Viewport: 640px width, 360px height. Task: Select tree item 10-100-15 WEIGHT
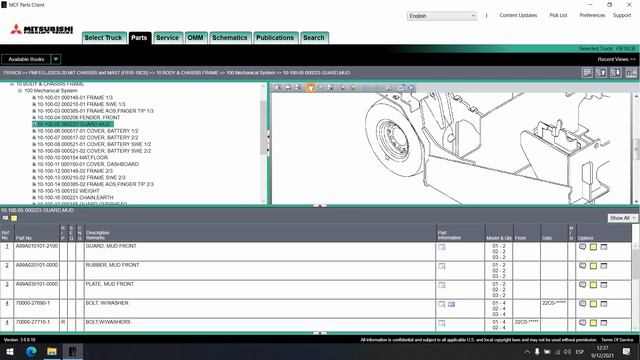click(68, 191)
